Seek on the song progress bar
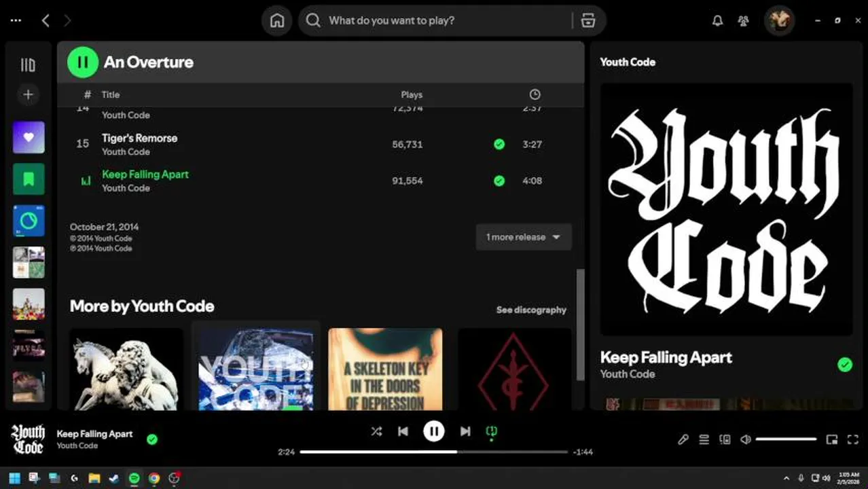 point(434,452)
